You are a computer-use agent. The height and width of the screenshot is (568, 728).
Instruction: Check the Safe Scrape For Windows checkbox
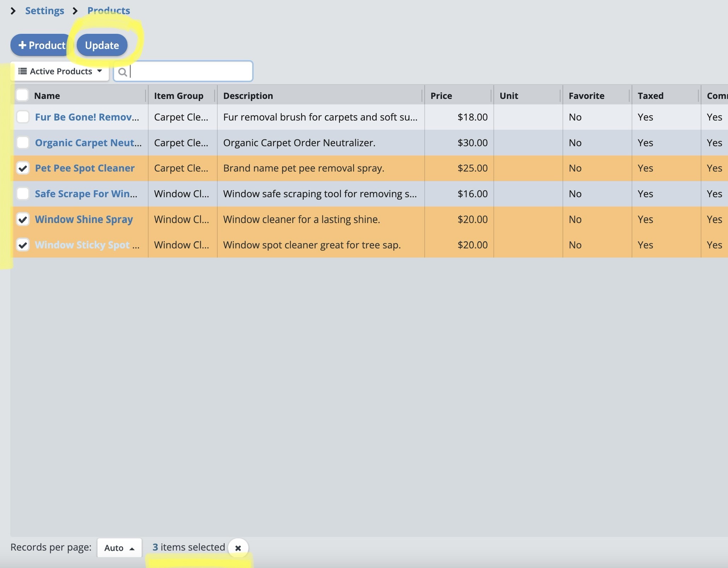23,193
